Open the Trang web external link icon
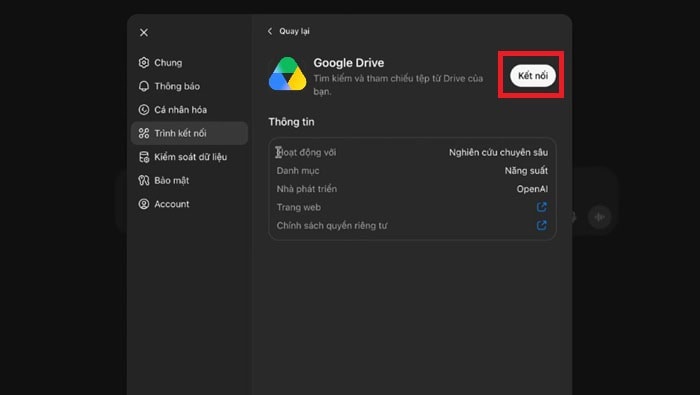 (x=542, y=207)
